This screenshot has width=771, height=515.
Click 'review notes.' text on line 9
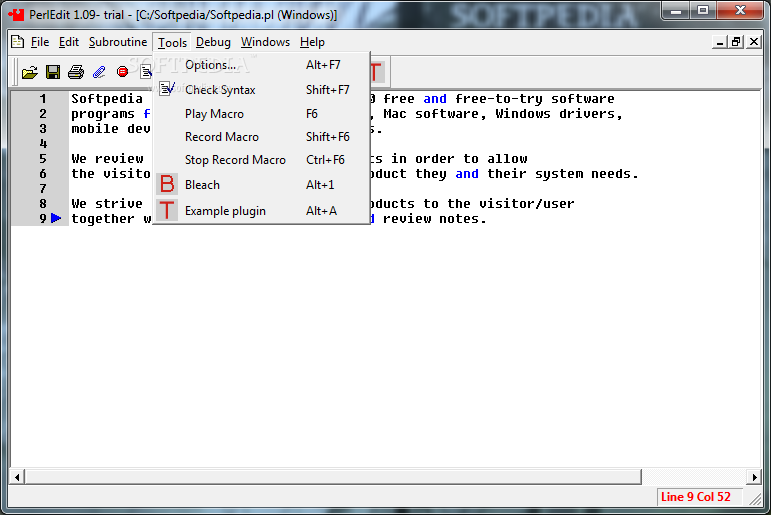pyautogui.click(x=435, y=218)
